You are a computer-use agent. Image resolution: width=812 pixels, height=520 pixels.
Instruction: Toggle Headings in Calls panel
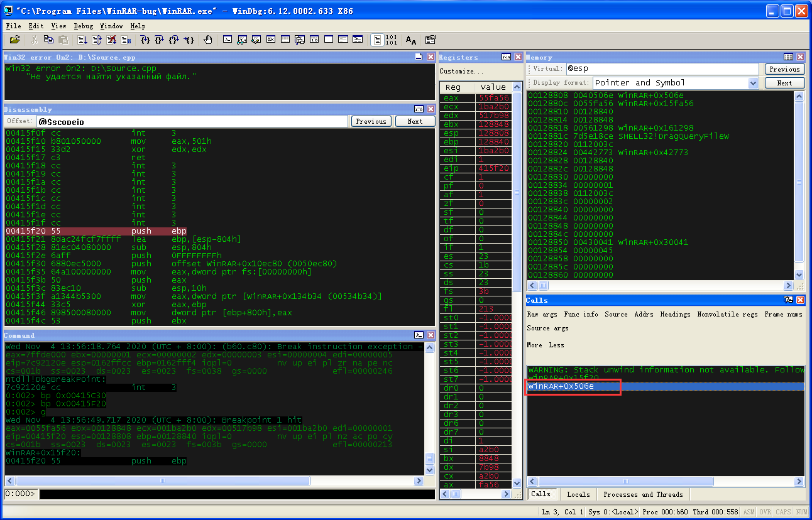(x=676, y=314)
